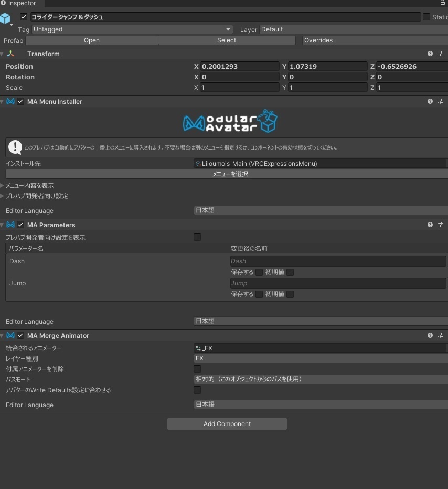Click MA Parameters component icon
448x489 pixels.
[x=10, y=225]
